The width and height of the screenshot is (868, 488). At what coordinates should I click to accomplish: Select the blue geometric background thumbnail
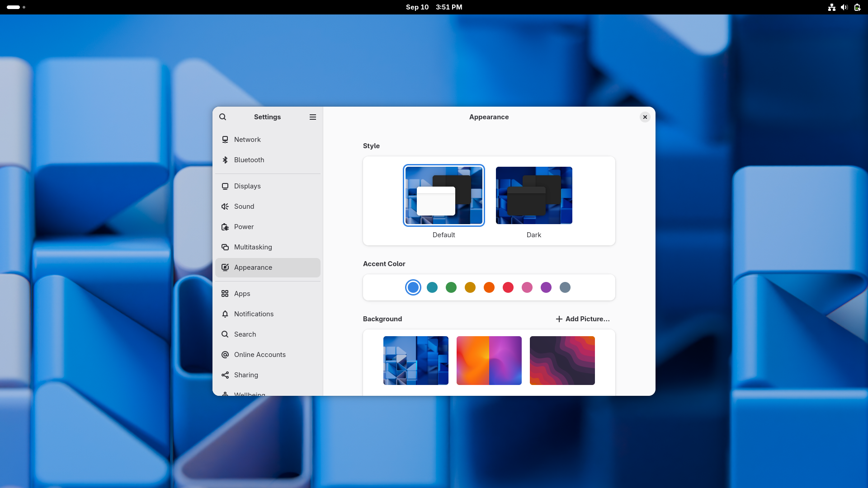point(416,361)
